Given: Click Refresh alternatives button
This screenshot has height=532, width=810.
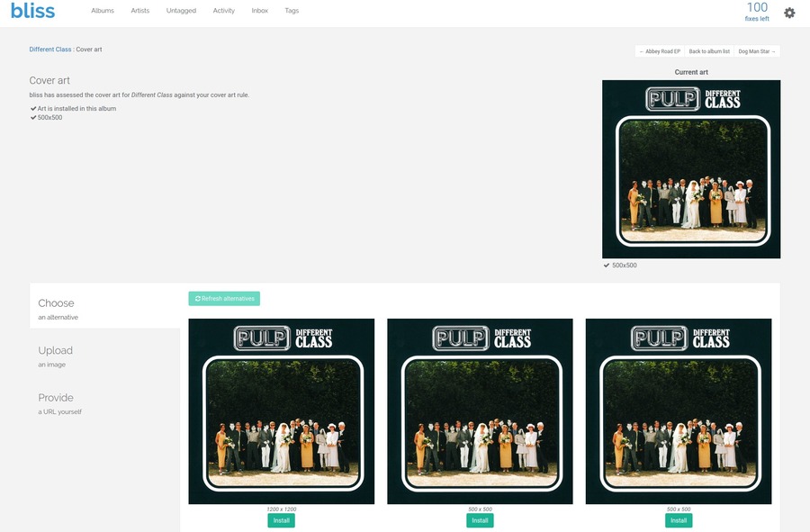Looking at the screenshot, I should (224, 299).
